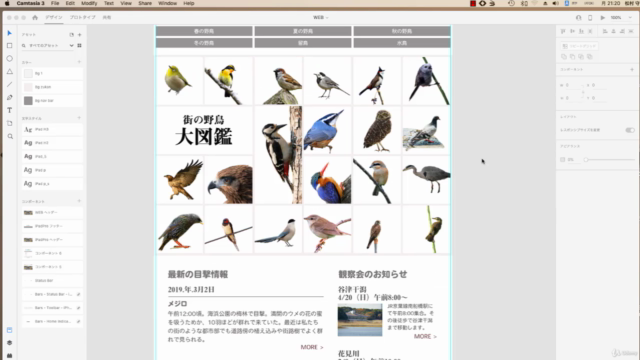Click the woodpecker image on artboard
The height and width of the screenshot is (360, 640).
[278, 155]
